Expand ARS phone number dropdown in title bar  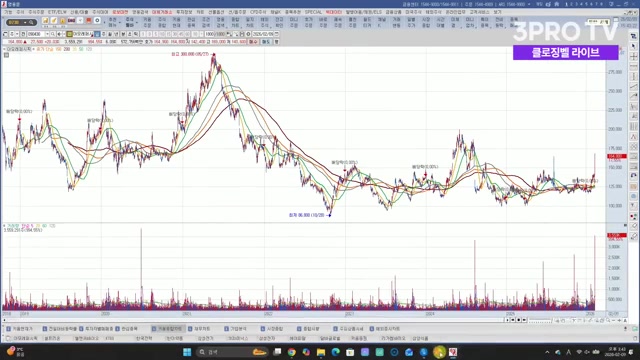(x=529, y=4)
